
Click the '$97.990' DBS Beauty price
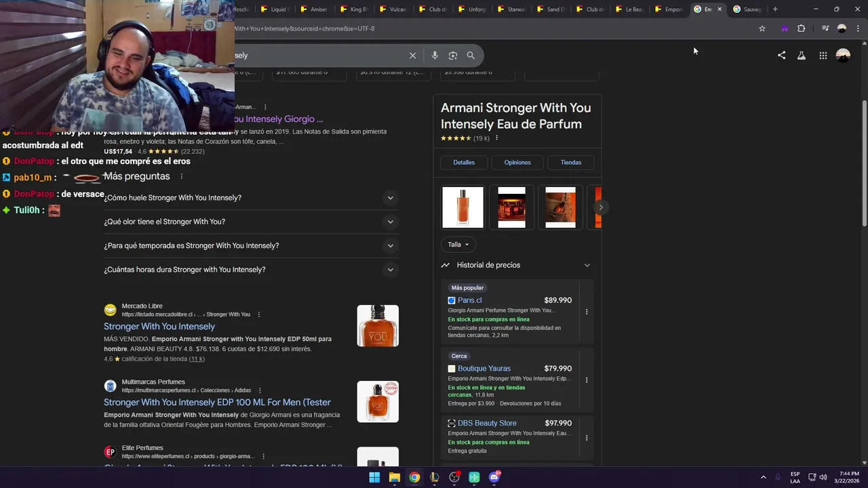[558, 423]
